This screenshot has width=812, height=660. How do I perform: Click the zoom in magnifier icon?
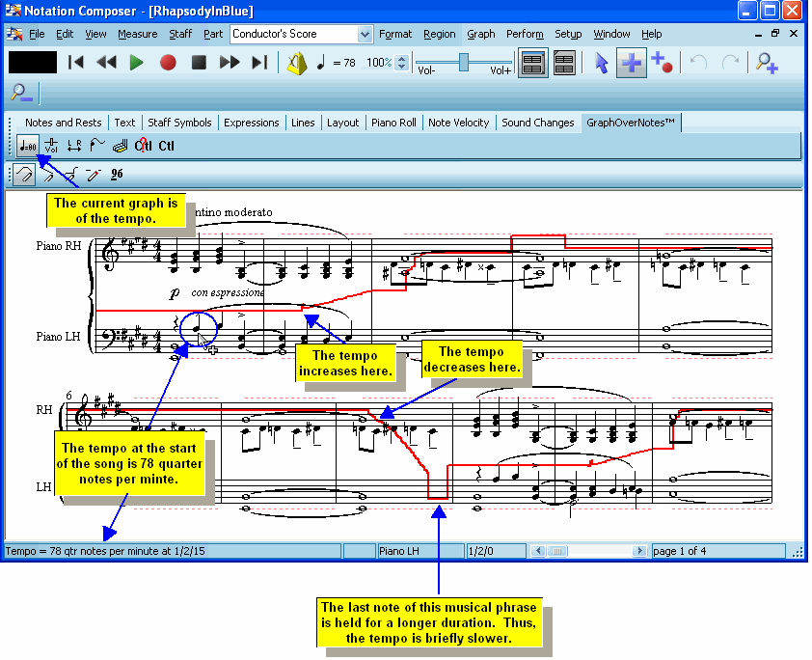click(767, 63)
